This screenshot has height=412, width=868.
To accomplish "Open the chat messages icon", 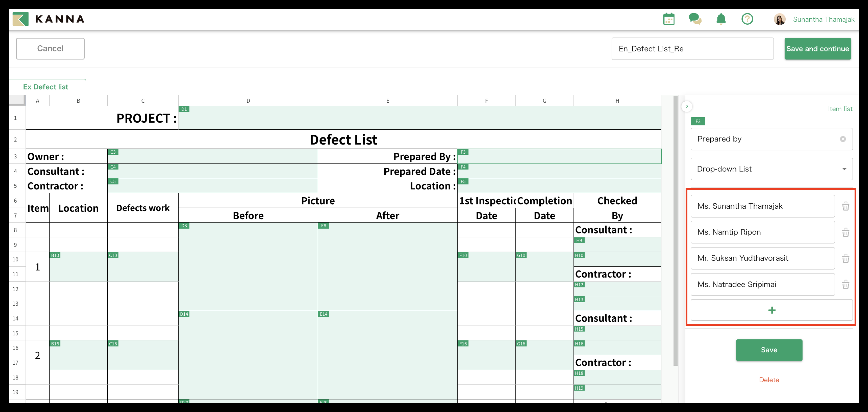I will (695, 19).
